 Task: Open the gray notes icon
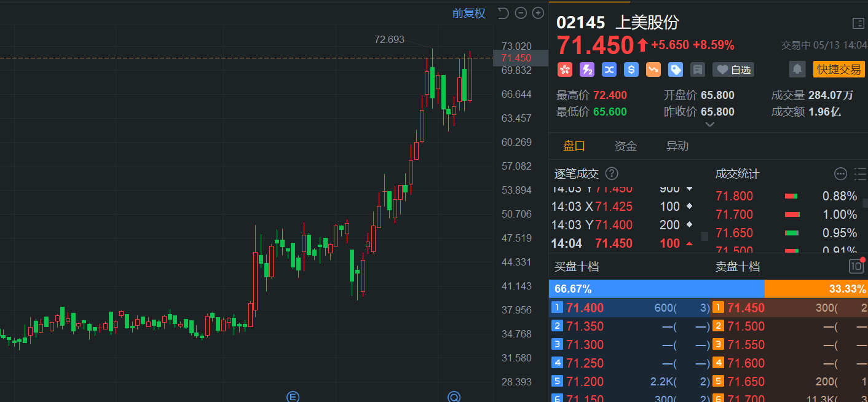tap(698, 69)
